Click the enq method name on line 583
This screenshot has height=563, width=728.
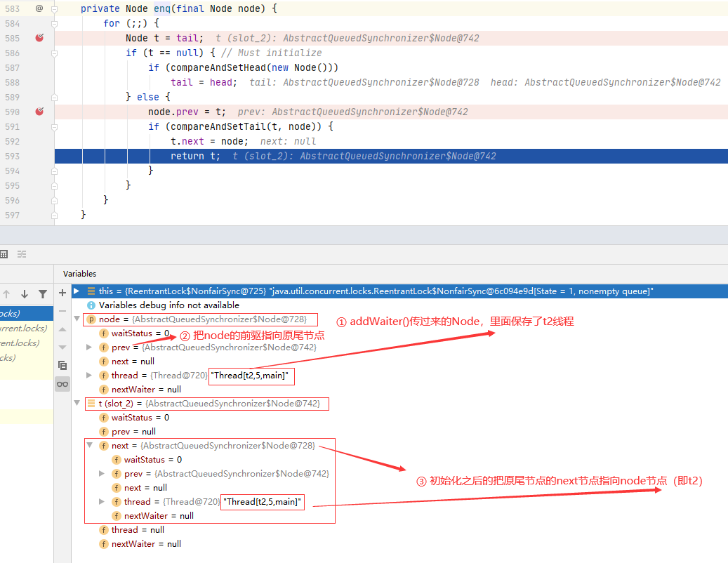[x=162, y=8]
